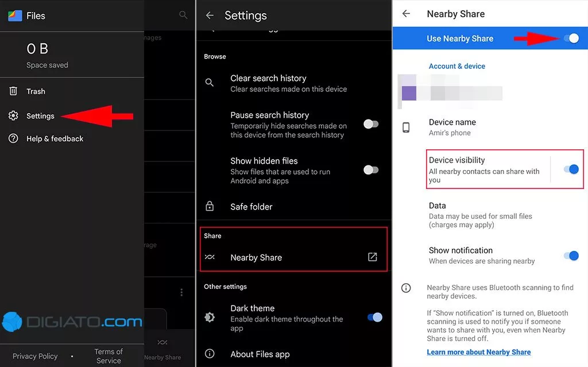The height and width of the screenshot is (367, 588).
Task: Select the Nearby Share bottom tab
Action: coord(163,350)
